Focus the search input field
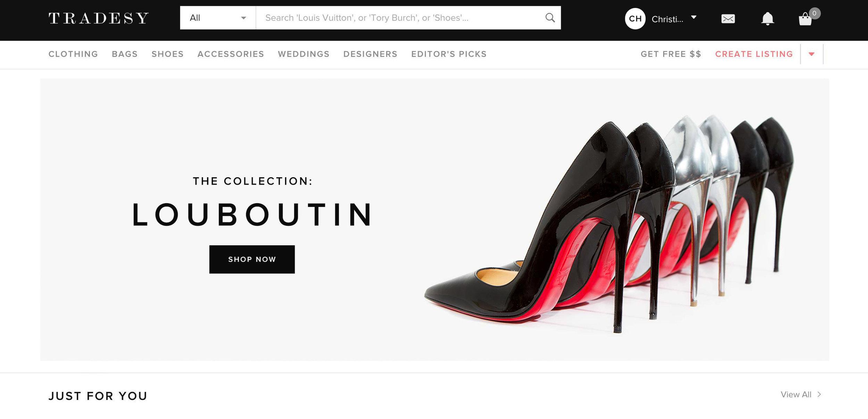The height and width of the screenshot is (419, 868). click(399, 18)
